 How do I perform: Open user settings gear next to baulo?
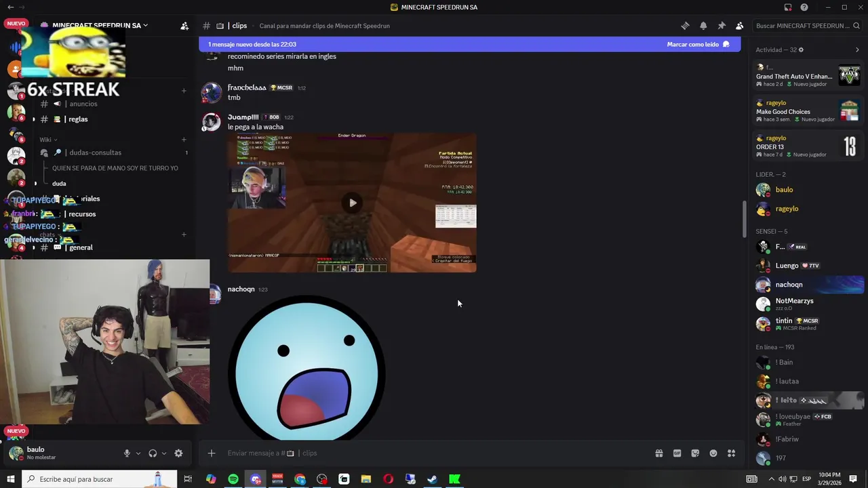pyautogui.click(x=178, y=453)
